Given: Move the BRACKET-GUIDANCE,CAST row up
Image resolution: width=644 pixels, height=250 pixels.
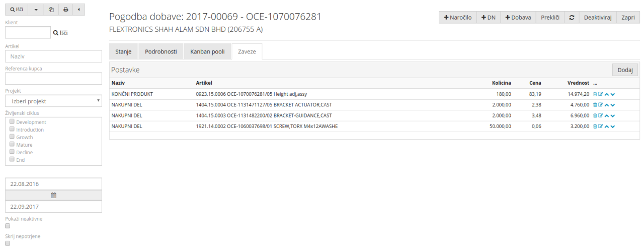Looking at the screenshot, I should click(606, 116).
